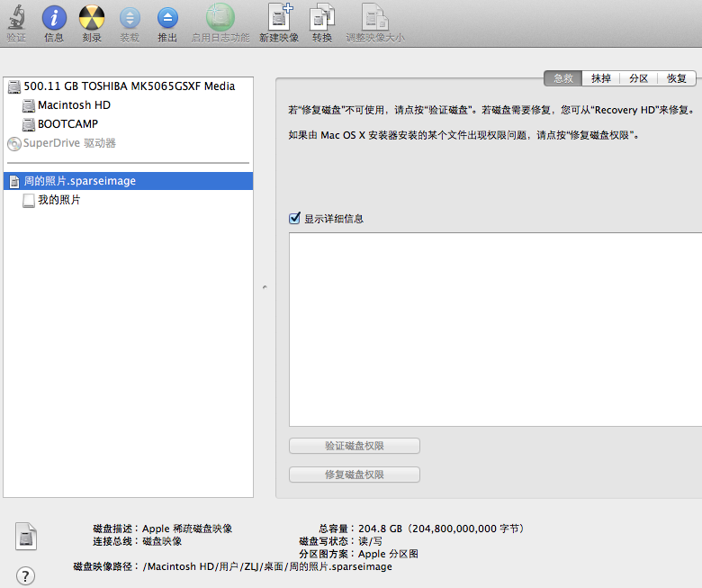Open the 恢复 (Restore) tab
Image resolution: width=702 pixels, height=588 pixels.
676,78
